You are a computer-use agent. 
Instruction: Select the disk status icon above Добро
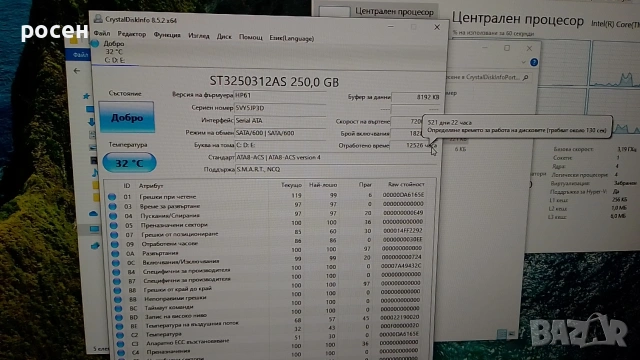coord(95,43)
